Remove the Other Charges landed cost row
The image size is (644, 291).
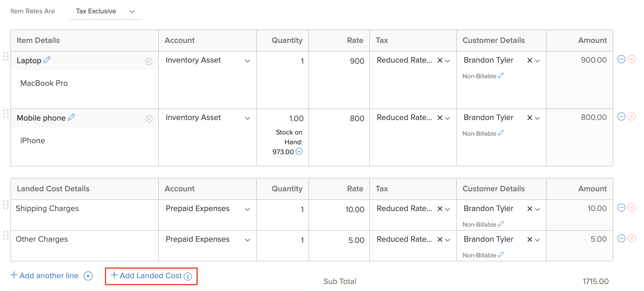[632, 238]
